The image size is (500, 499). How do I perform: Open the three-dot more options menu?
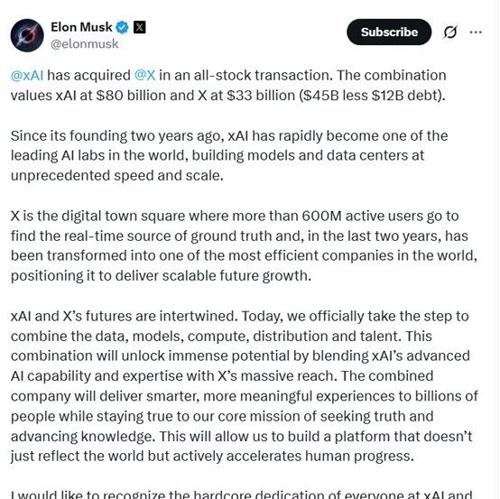coord(476,32)
